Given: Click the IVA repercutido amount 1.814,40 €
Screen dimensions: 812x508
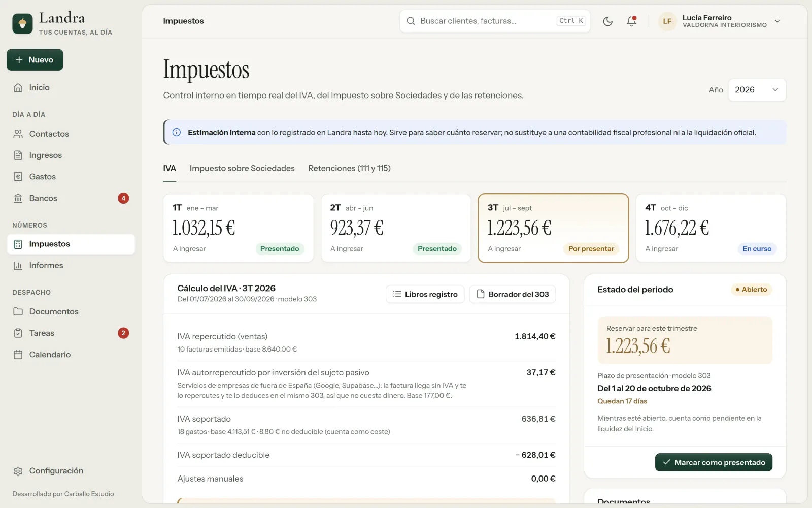Looking at the screenshot, I should (x=535, y=336).
